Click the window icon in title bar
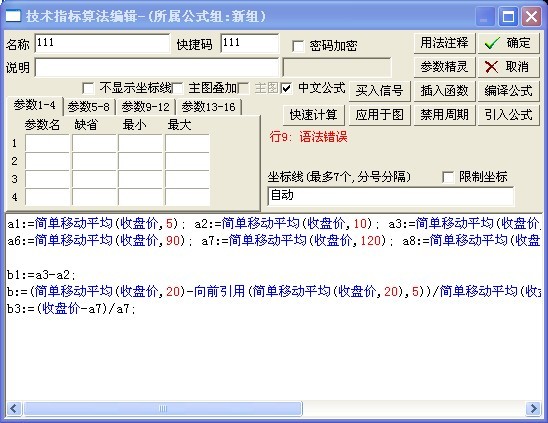548x423 pixels. 13,16
